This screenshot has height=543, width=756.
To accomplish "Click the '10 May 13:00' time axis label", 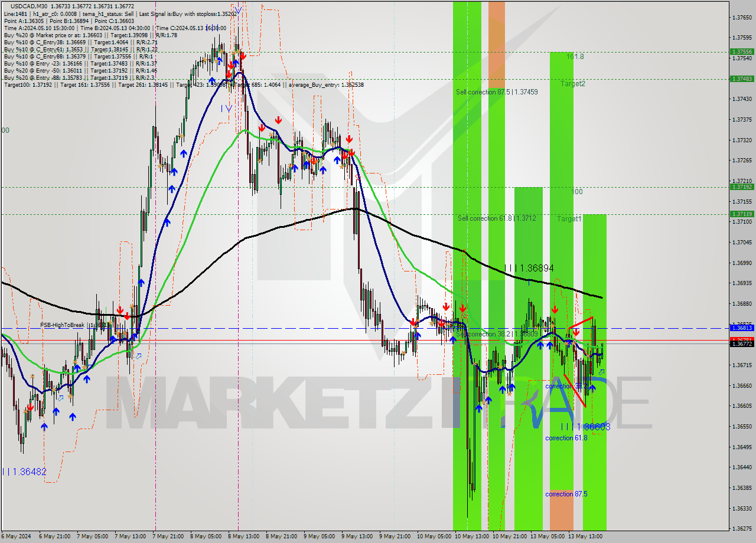I will [x=471, y=537].
